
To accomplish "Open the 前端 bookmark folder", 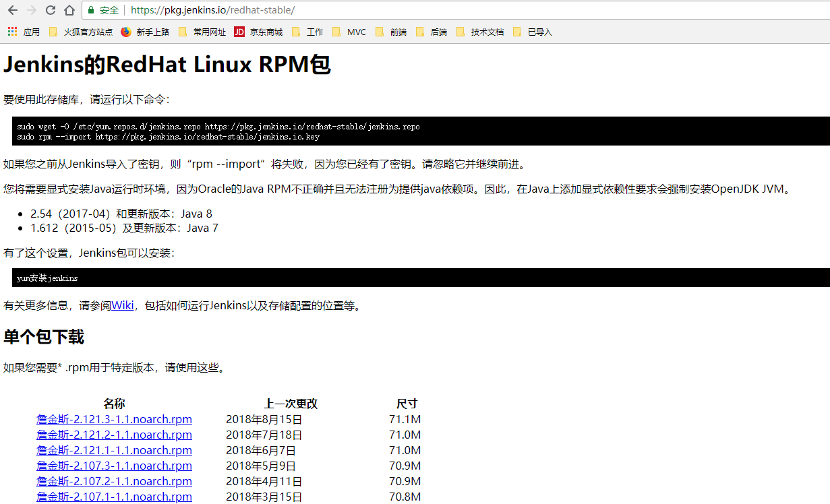I will point(390,32).
